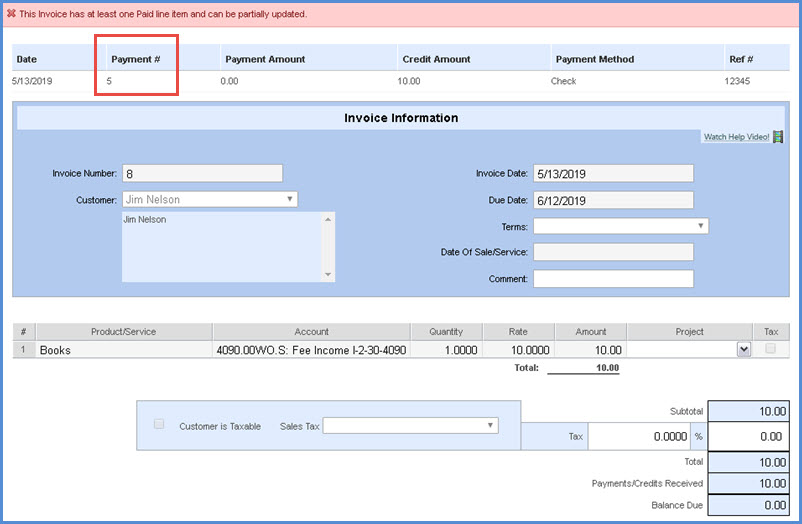Image resolution: width=802 pixels, height=524 pixels.
Task: Click the 10.00 Credit Amount value
Action: (409, 81)
